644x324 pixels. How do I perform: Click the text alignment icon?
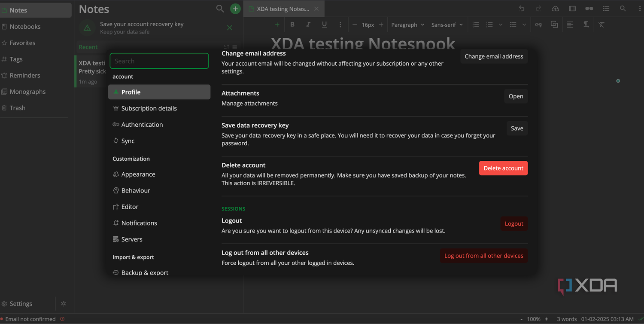coord(570,24)
